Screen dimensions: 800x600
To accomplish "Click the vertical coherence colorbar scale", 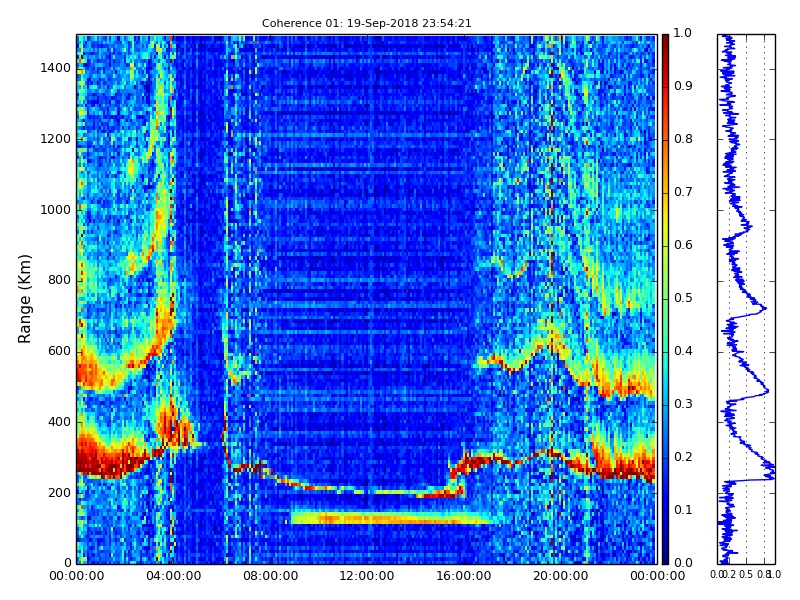I will click(x=665, y=299).
